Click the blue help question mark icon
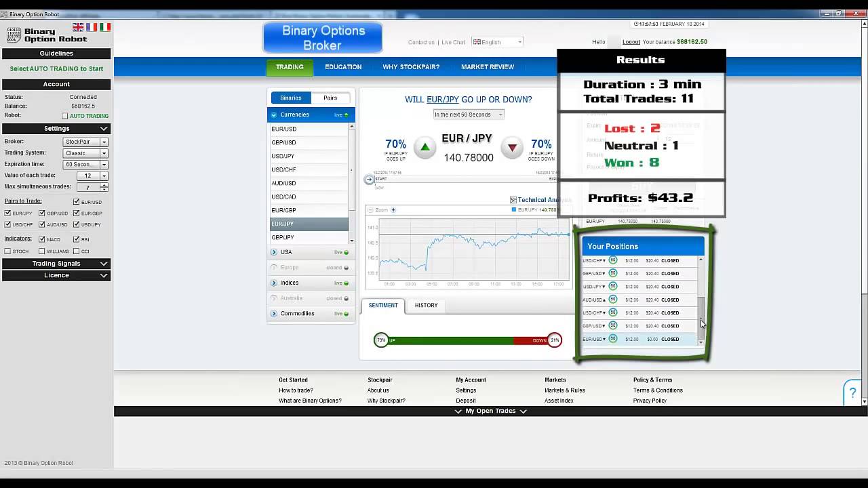The width and height of the screenshot is (868, 488). 852,393
